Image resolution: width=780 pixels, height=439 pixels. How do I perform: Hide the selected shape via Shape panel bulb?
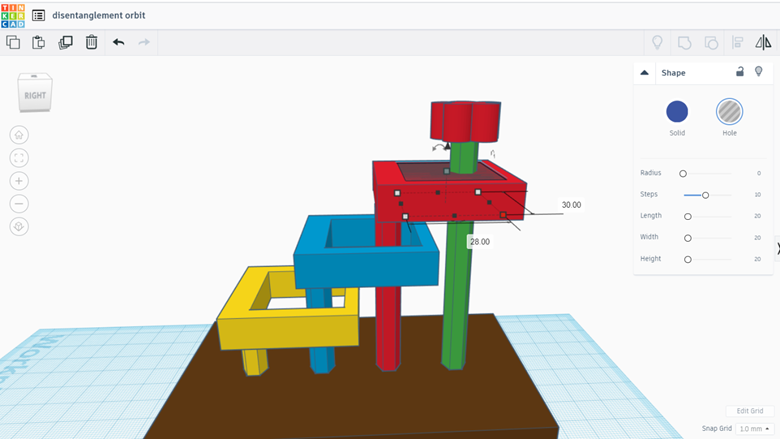(759, 72)
